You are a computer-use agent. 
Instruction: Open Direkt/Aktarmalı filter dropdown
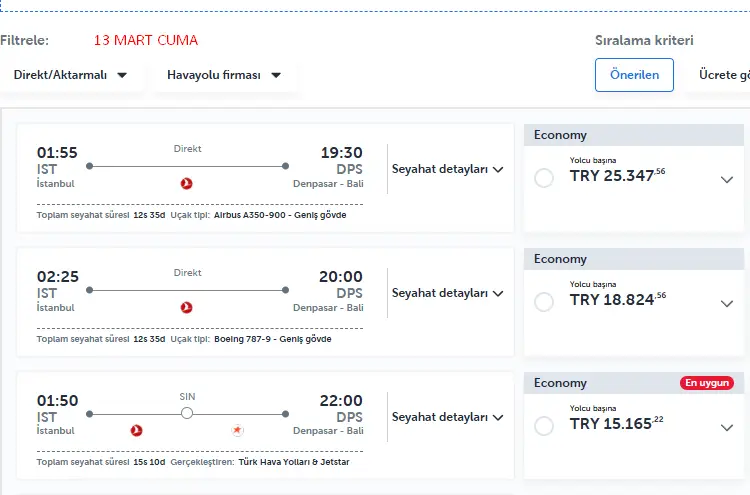click(x=70, y=75)
